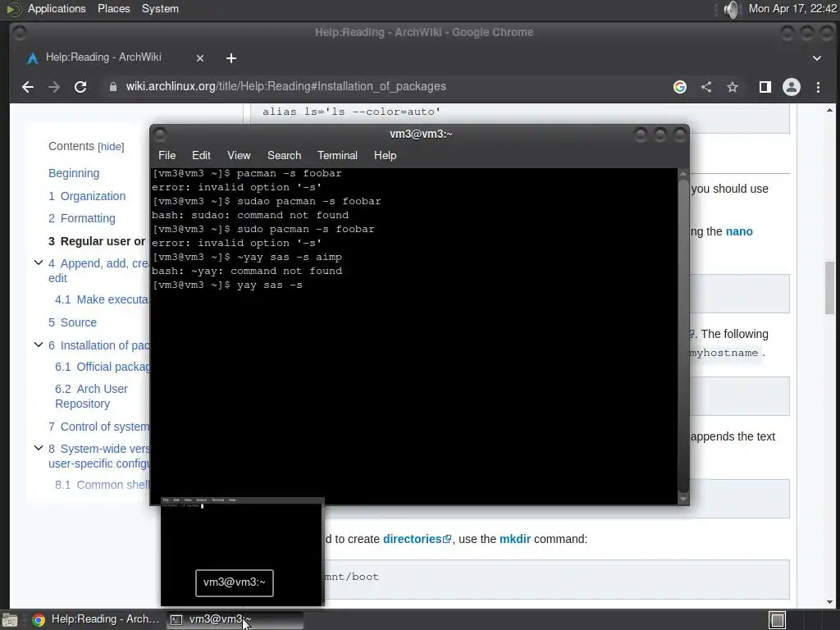Open the terminal Search menu

click(x=284, y=155)
